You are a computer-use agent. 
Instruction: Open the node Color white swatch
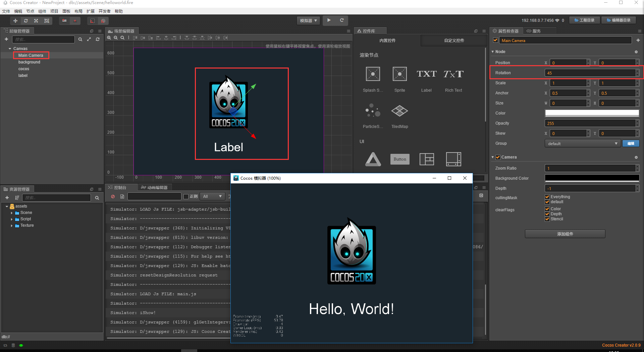pos(592,113)
